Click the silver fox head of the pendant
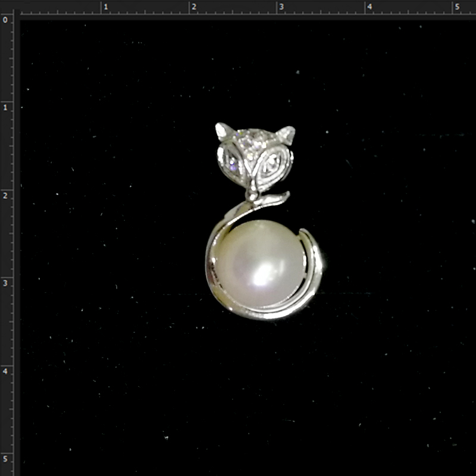 point(255,158)
